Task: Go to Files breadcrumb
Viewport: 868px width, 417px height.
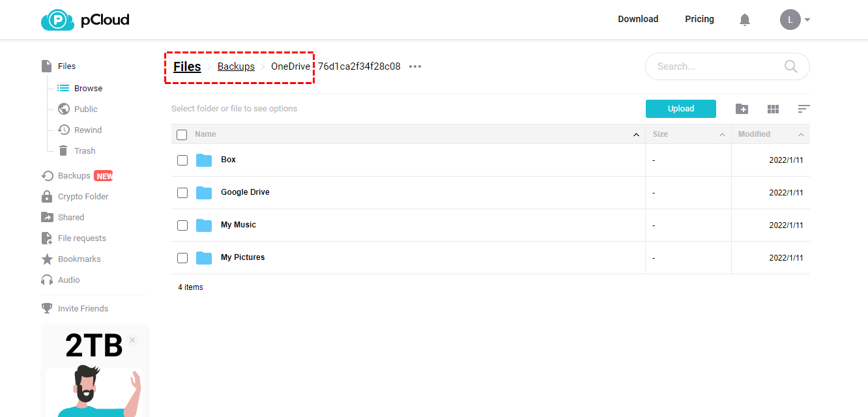Action: pyautogui.click(x=187, y=66)
